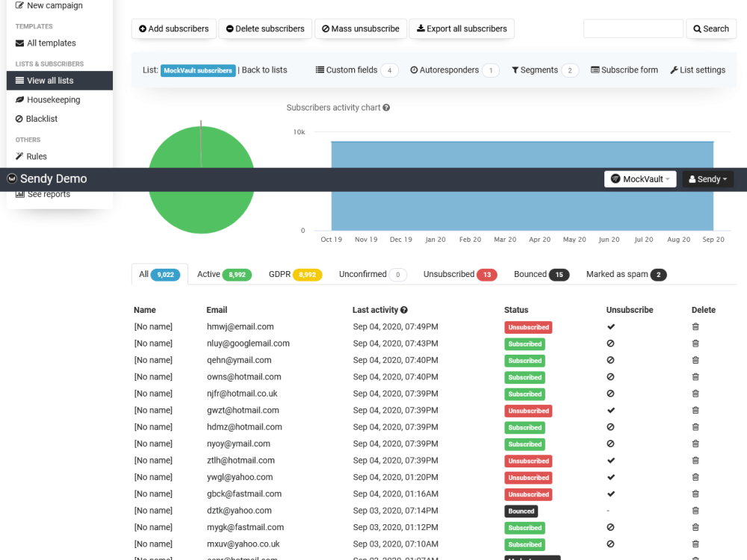
Task: Click trash icon for qehn@ymail.com
Action: [695, 360]
